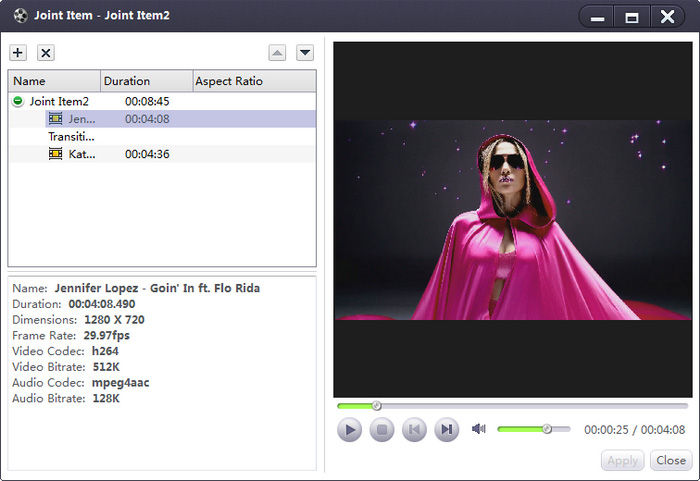Move item up with up arrow
700x481 pixels.
tap(277, 53)
